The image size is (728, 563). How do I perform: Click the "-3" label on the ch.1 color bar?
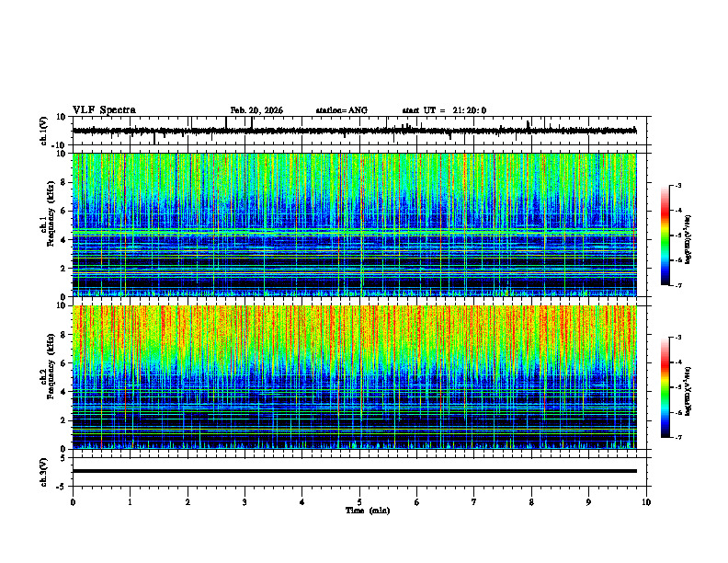[x=678, y=185]
